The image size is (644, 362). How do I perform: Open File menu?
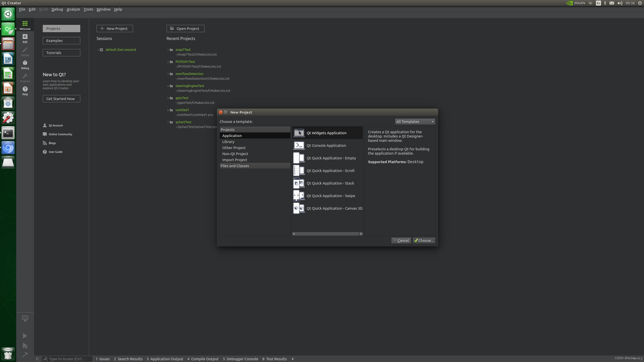coord(22,9)
